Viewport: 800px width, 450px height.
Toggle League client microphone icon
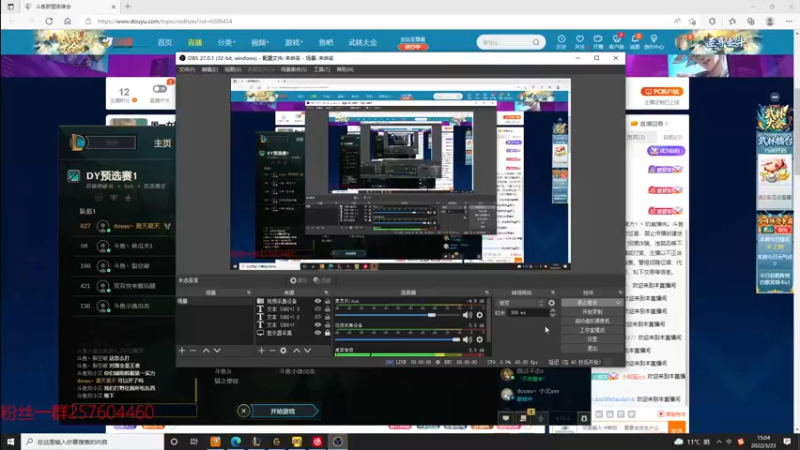541,418
